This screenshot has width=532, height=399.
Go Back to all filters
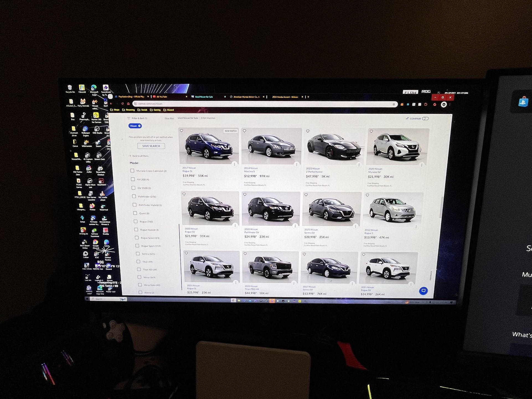(x=139, y=156)
